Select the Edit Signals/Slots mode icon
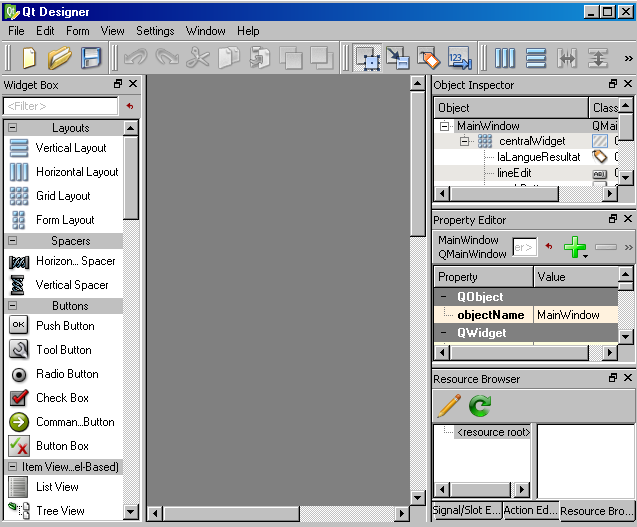 [x=398, y=58]
